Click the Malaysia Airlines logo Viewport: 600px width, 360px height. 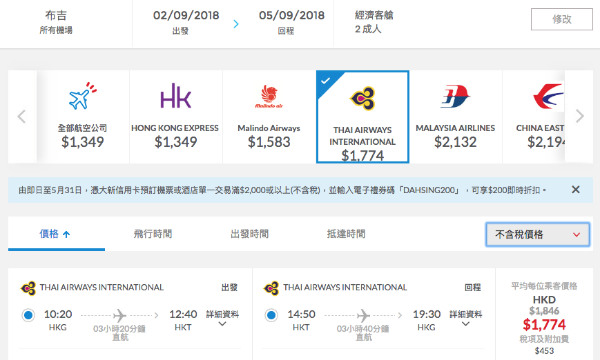(455, 96)
